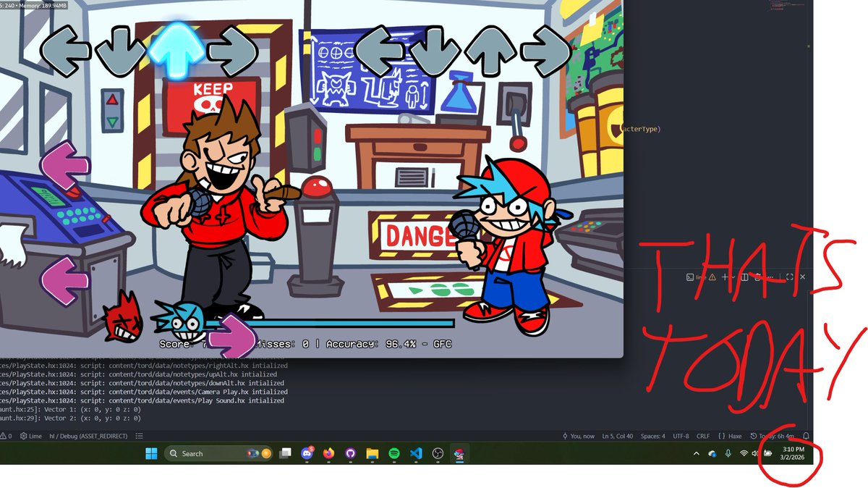Image resolution: width=868 pixels, height=488 pixels.
Task: Switch to Visual Studio Code in taskbar
Action: pos(416,454)
